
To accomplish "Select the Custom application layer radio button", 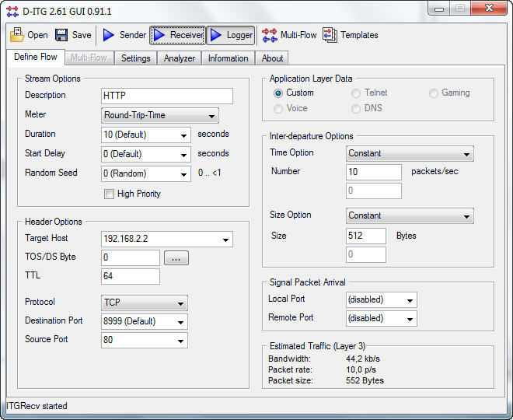I will [x=278, y=93].
